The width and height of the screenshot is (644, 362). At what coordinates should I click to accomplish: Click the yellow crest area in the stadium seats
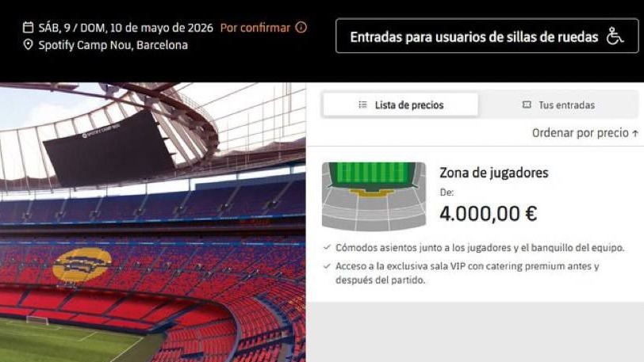82,265
